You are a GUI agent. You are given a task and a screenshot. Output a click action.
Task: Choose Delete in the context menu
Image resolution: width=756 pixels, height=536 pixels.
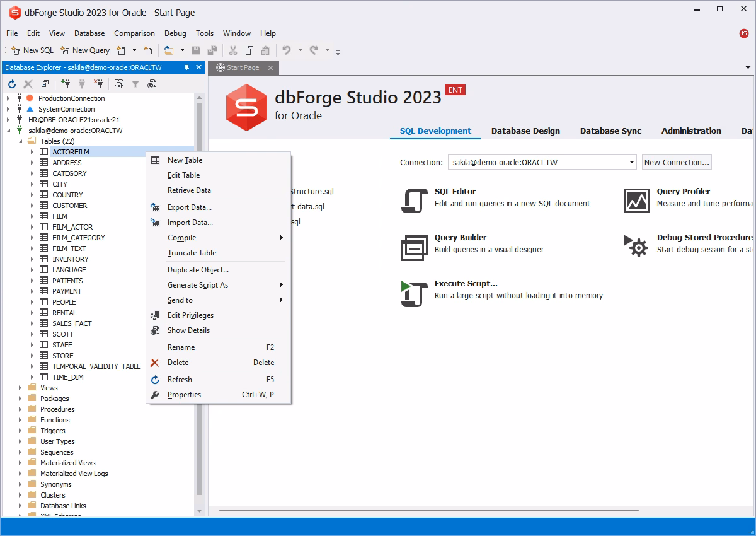[219, 363]
